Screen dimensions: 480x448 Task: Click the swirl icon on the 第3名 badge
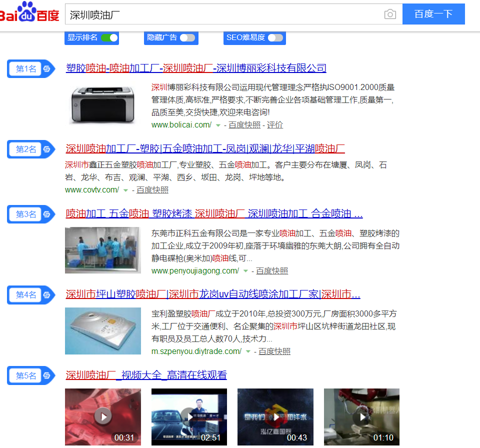[46, 214]
